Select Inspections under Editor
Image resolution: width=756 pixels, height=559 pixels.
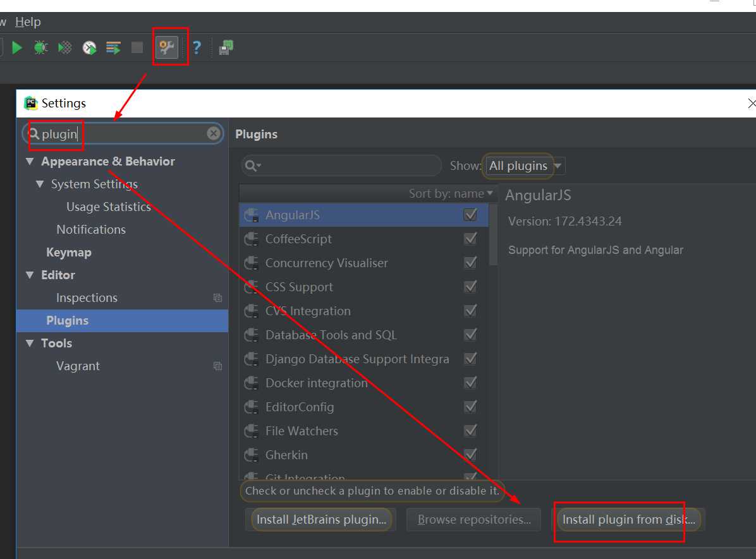tap(87, 298)
